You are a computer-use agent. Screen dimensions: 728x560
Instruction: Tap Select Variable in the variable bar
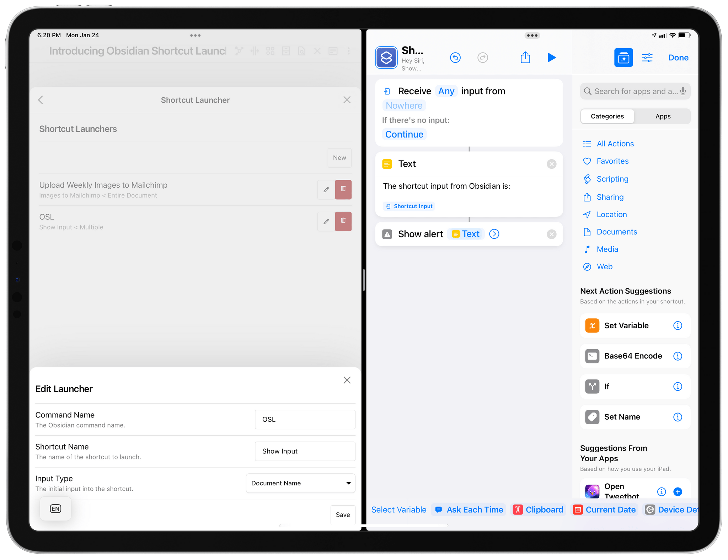(398, 509)
